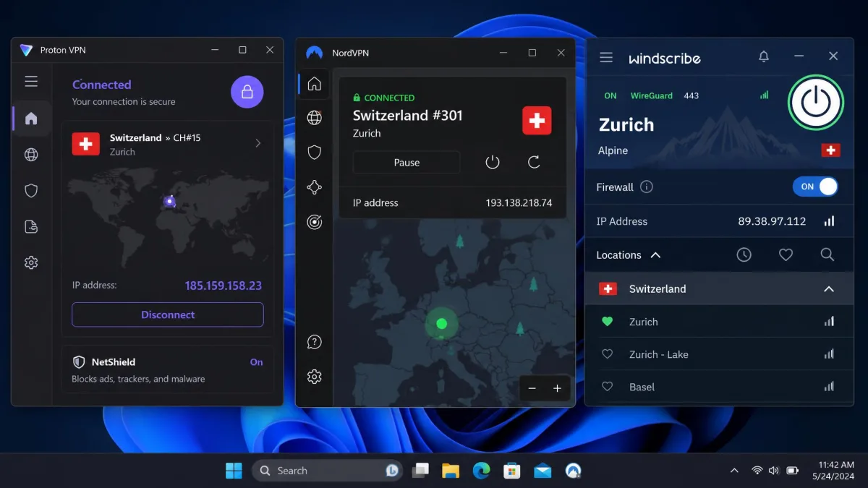Open Microsoft Edge from taskbar
Screen dimensions: 868x488
481,471
